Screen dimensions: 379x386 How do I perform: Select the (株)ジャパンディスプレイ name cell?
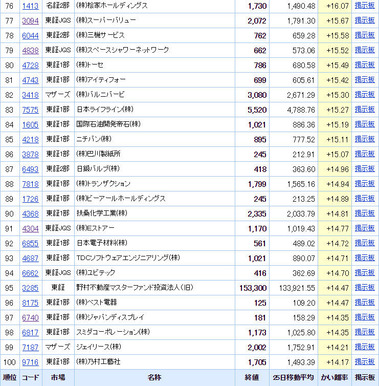[155, 318]
